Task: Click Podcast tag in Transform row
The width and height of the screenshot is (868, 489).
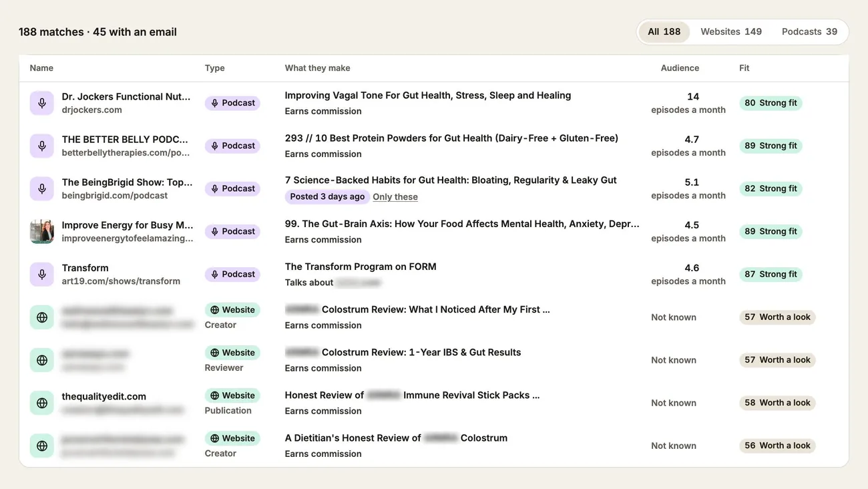Action: 232,274
